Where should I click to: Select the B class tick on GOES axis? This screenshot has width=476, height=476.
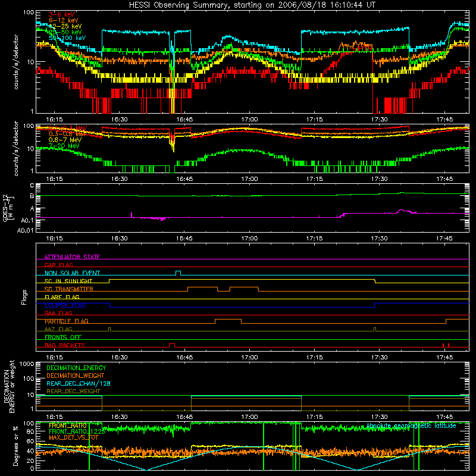coord(32,196)
